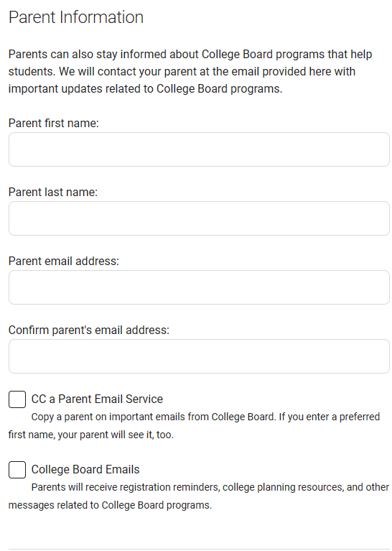Click the horizontal divider line below the form
The image size is (392, 551).
coord(199,550)
